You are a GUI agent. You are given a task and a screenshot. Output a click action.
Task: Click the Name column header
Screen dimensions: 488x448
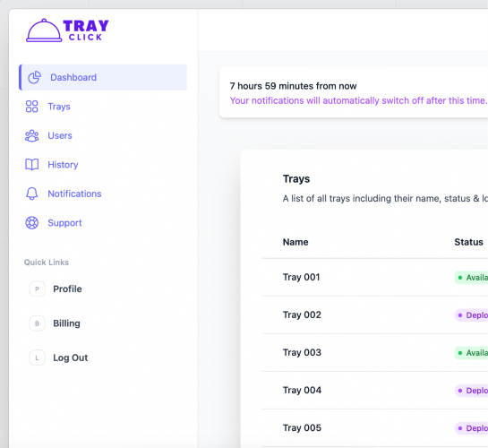click(x=295, y=242)
